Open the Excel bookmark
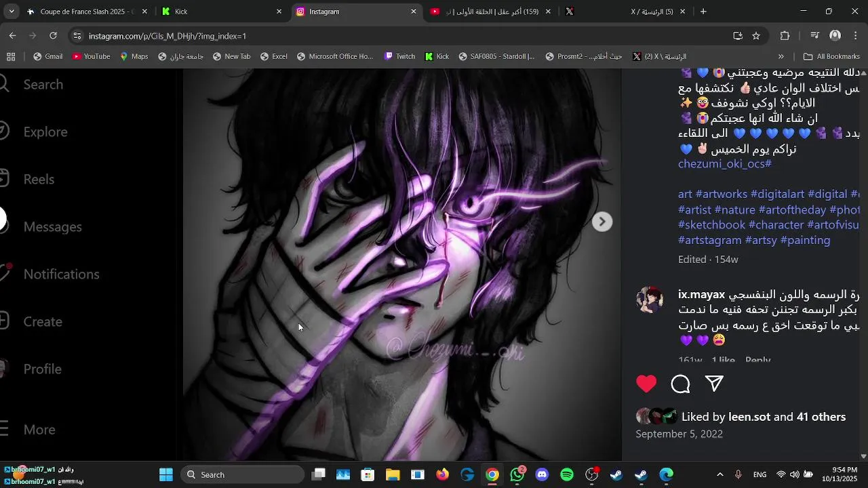Image resolution: width=868 pixels, height=488 pixels. pos(274,56)
